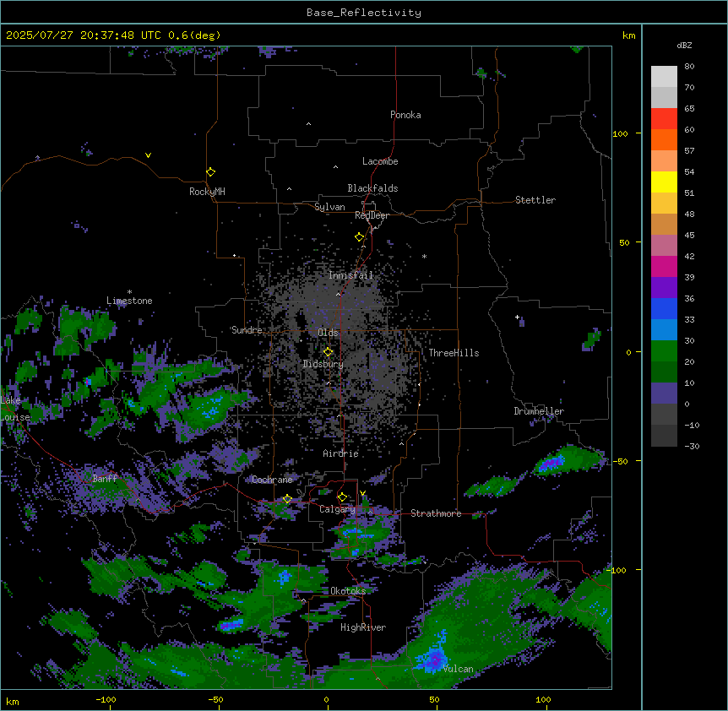Screen dimensions: 728x711
Task: Click the white plus marker northwest of Drumheller
Action: [x=517, y=317]
